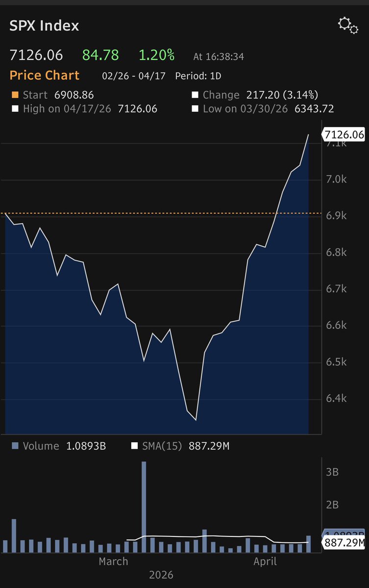The width and height of the screenshot is (369, 588).
Task: Tap the 2B volume axis label
Action: 332,505
